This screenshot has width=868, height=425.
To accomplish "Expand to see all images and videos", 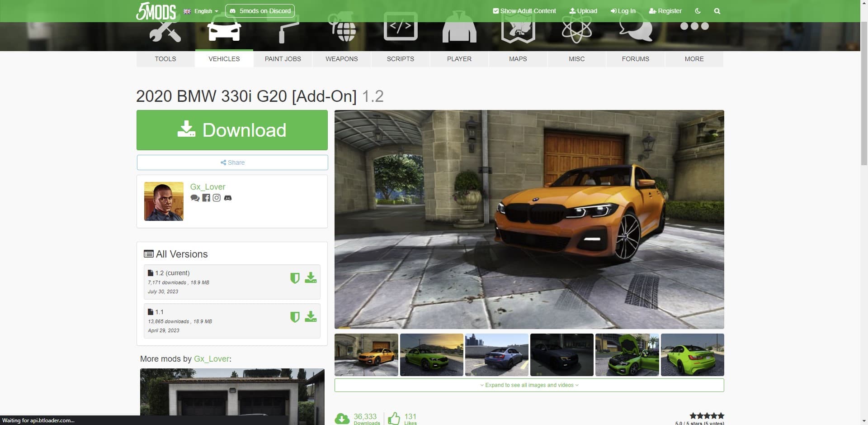I will 529,385.
